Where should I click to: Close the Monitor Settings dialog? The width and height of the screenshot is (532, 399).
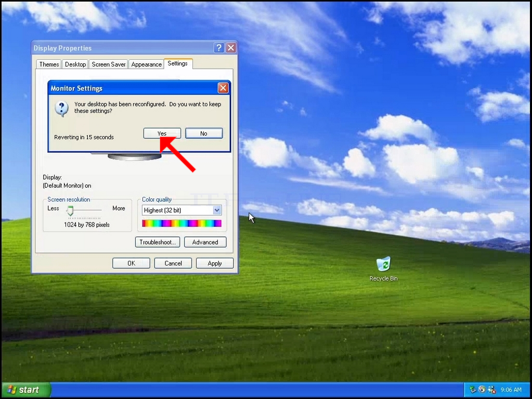223,88
